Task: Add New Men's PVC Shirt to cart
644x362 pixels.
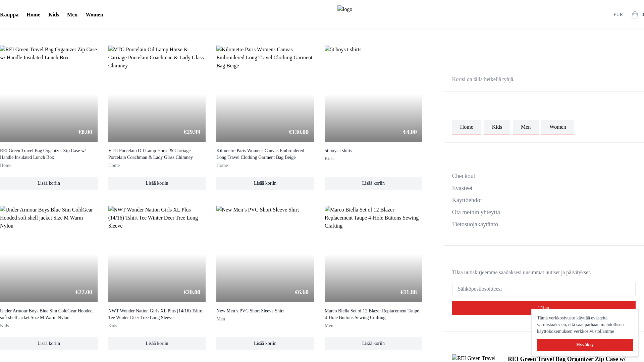Action: [x=265, y=344]
